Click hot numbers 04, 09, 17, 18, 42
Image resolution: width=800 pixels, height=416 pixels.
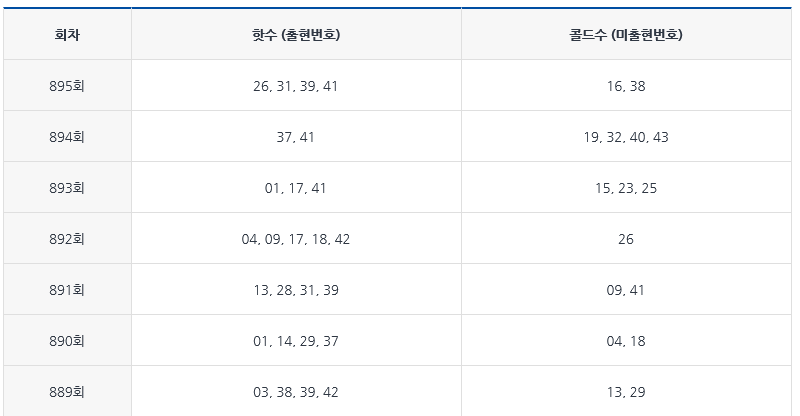pyautogui.click(x=296, y=239)
